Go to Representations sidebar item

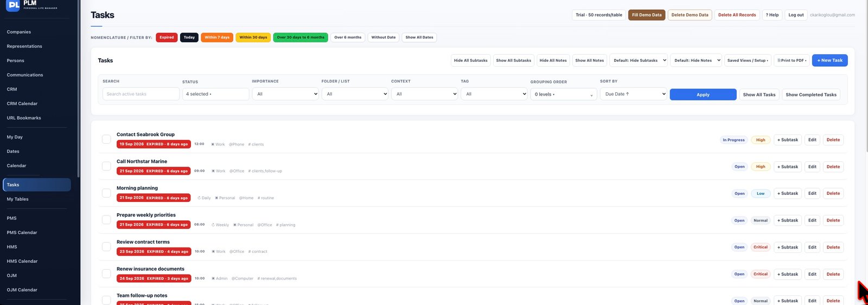24,46
